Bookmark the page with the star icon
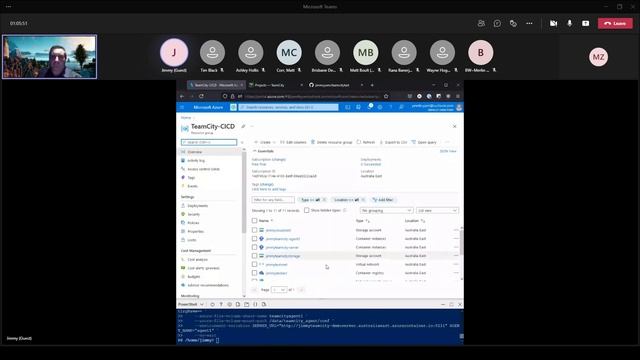 tap(386, 96)
